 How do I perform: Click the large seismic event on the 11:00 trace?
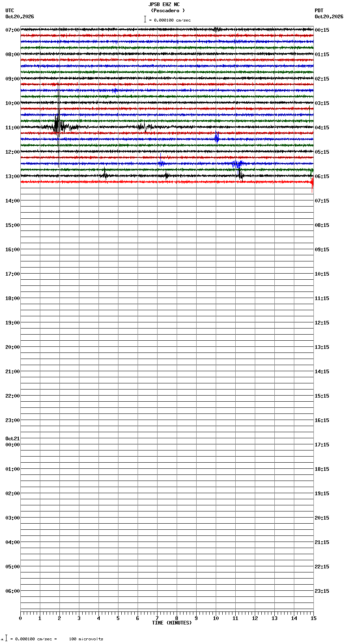click(x=59, y=124)
